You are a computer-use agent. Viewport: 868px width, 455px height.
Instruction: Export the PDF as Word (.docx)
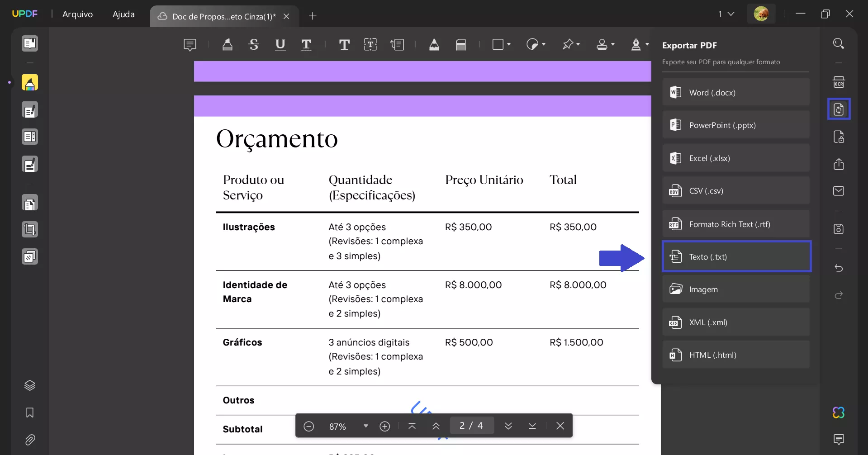point(736,92)
